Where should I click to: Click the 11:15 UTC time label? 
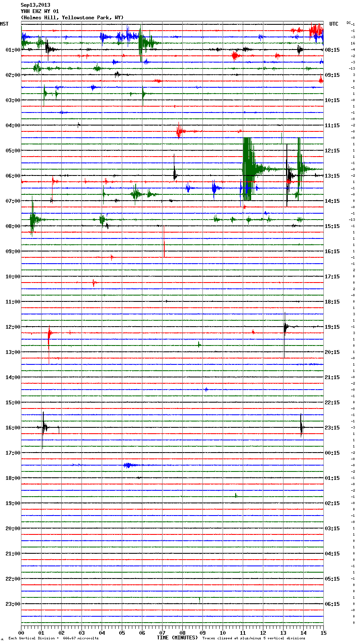[332, 126]
